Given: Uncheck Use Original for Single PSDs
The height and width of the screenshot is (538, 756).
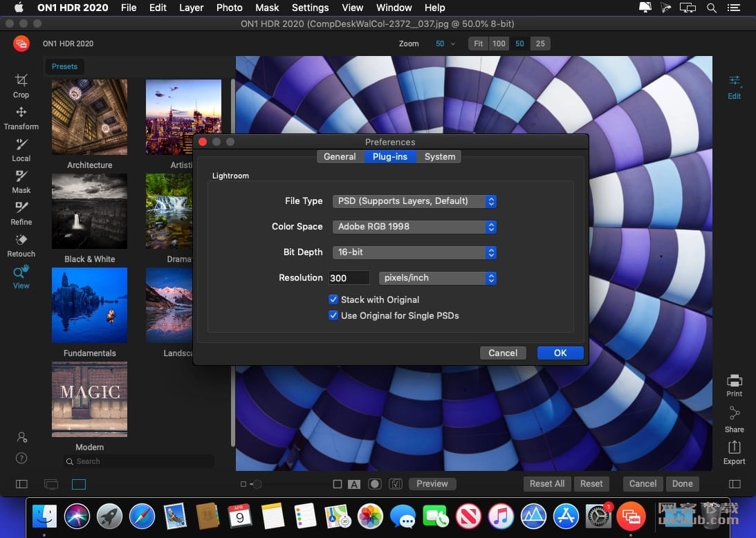Looking at the screenshot, I should [x=333, y=315].
